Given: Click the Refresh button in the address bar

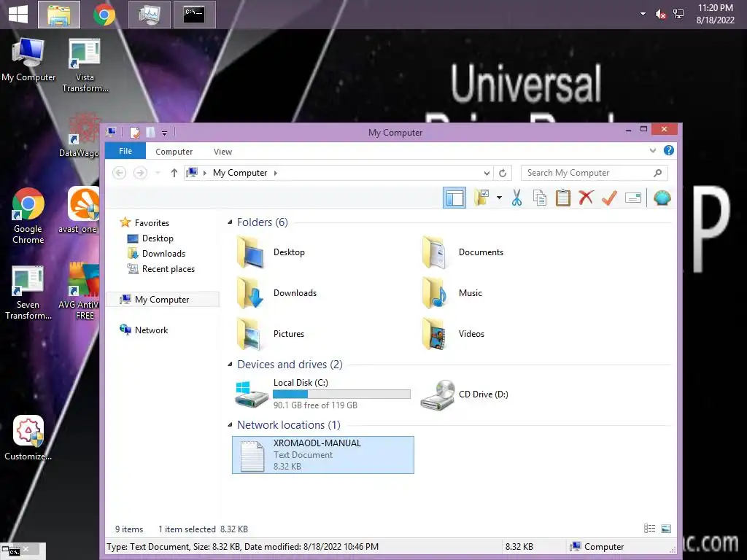Looking at the screenshot, I should [503, 173].
